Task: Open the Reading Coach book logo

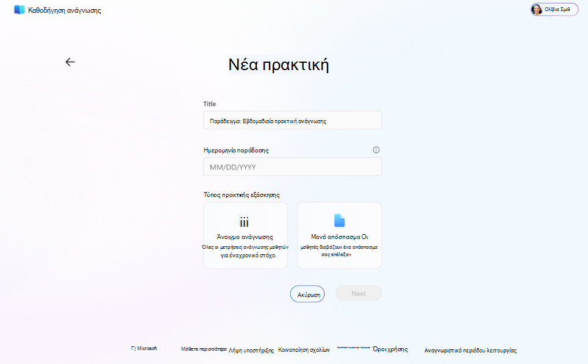Action: click(19, 10)
